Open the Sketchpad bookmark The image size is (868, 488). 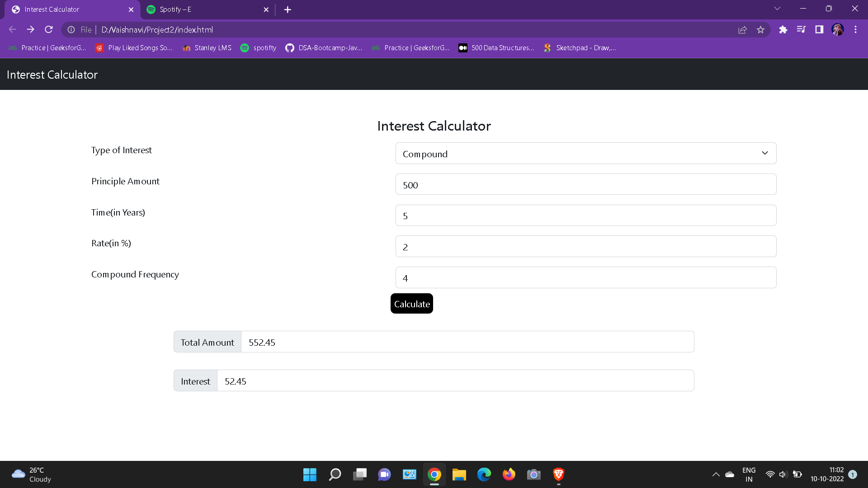coord(580,48)
